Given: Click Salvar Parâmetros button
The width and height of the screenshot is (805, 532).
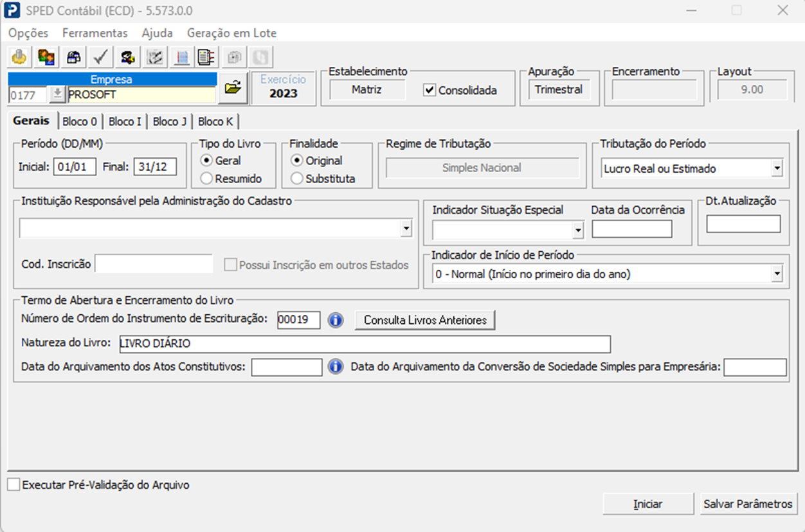Looking at the screenshot, I should [748, 504].
